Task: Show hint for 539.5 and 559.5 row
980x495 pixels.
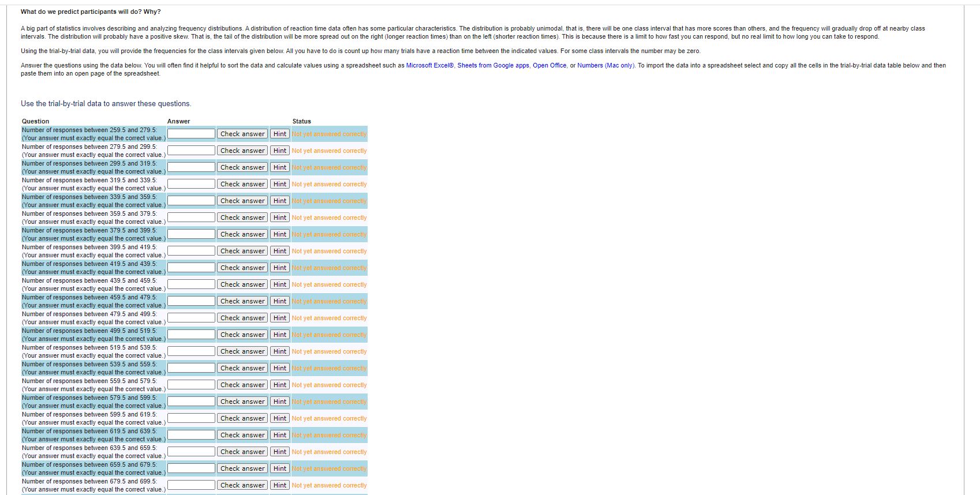Action: 280,368
